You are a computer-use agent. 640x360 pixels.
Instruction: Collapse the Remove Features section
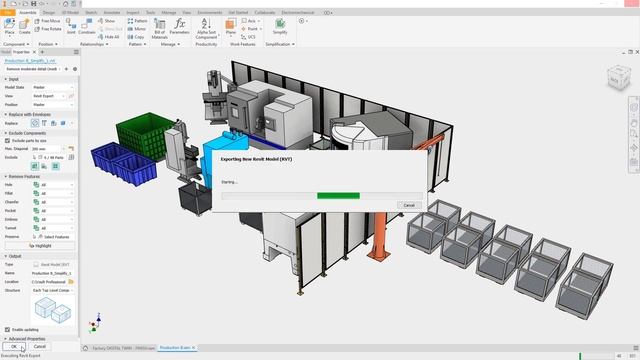[6, 176]
